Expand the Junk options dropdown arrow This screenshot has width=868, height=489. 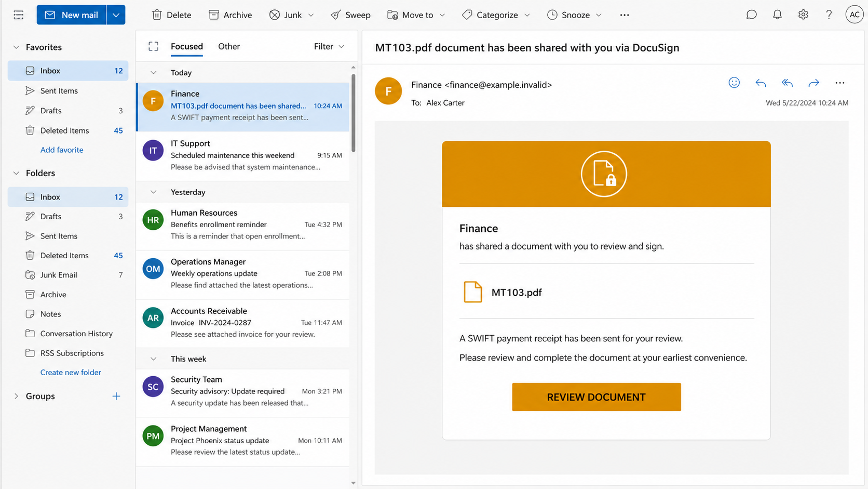tap(311, 15)
